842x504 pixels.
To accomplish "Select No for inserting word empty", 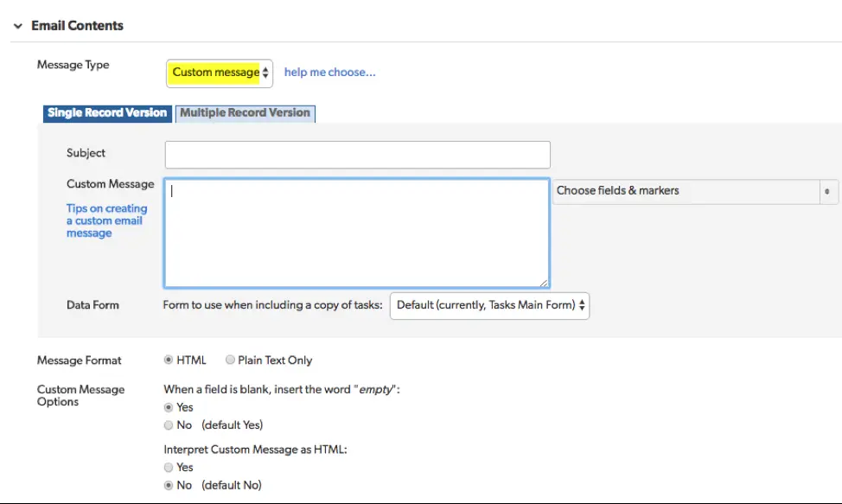I will (169, 425).
